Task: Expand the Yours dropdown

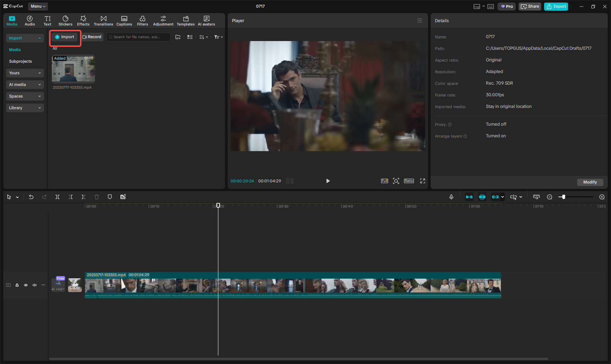Action: point(25,73)
